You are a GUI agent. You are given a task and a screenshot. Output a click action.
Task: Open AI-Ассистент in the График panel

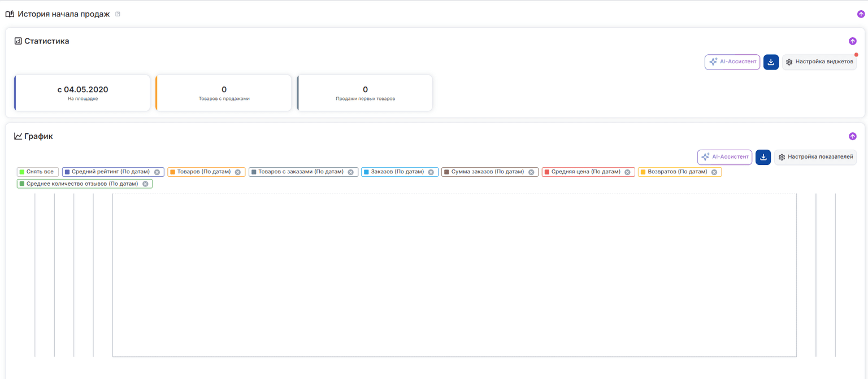tap(724, 157)
